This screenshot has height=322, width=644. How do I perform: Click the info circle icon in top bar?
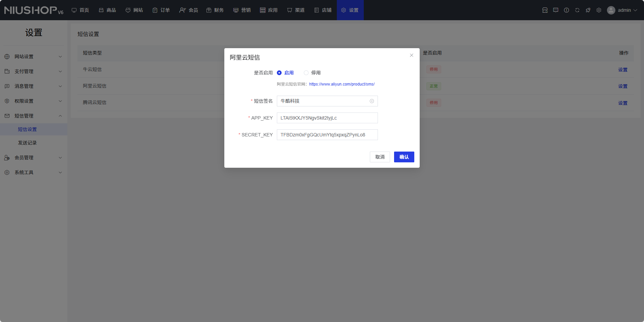click(567, 10)
